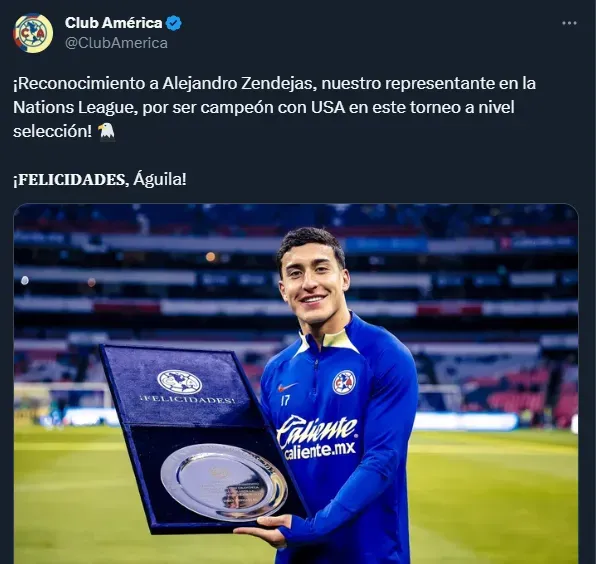Open the attached photo of the player
This screenshot has height=564, width=596.
[296, 384]
